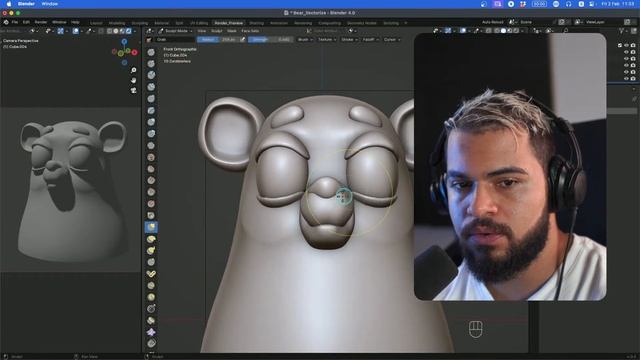
Task: Select the Pose brush tool
Action: pos(151,274)
